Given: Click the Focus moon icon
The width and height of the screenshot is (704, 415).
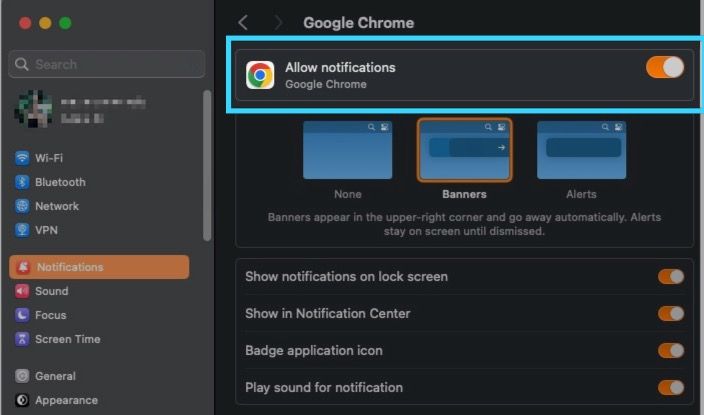Looking at the screenshot, I should (x=22, y=315).
